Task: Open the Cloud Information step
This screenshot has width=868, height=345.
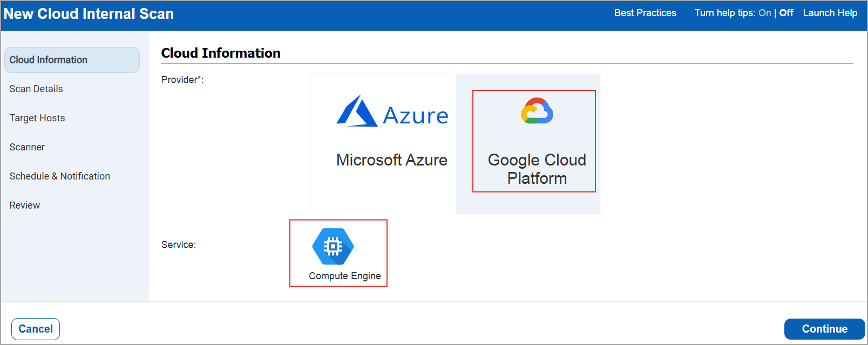Action: click(x=72, y=60)
